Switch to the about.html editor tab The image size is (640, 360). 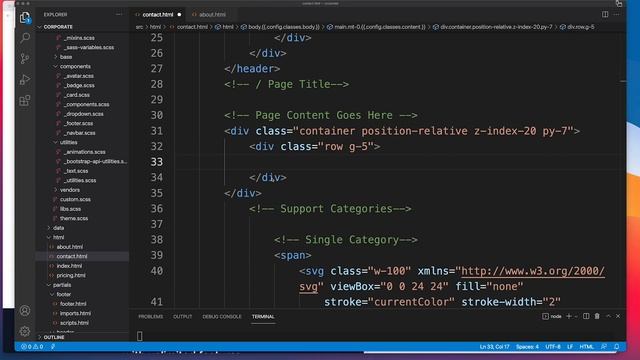[212, 14]
